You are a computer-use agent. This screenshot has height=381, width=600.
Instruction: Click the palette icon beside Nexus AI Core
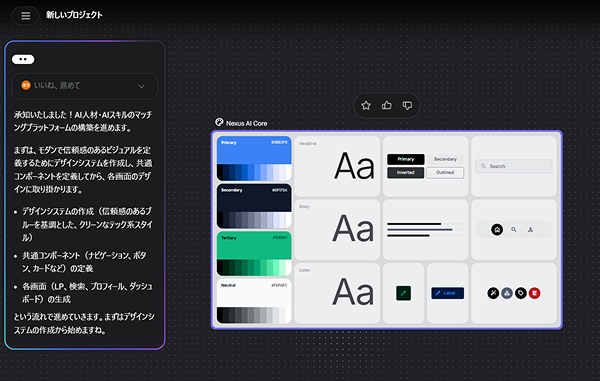click(219, 122)
